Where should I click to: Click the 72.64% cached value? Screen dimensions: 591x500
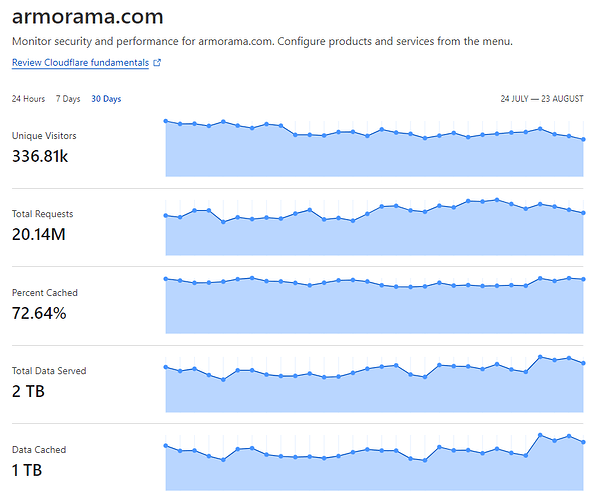(x=39, y=313)
